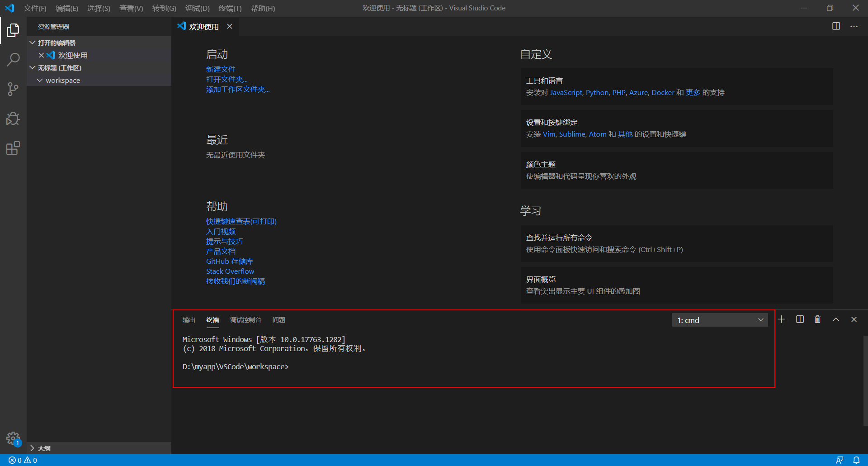Image resolution: width=868 pixels, height=466 pixels.
Task: Click the terminal panel vertical scrollbar
Action: coord(865,380)
